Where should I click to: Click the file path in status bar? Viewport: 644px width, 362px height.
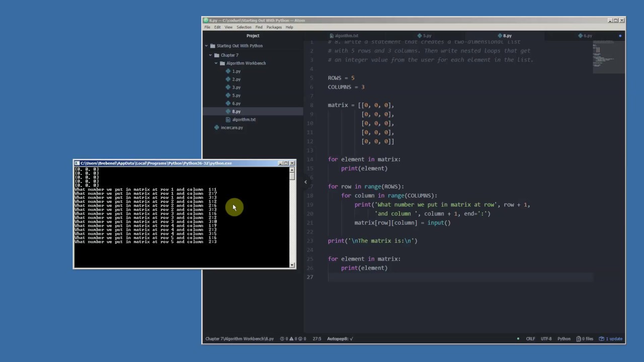239,339
